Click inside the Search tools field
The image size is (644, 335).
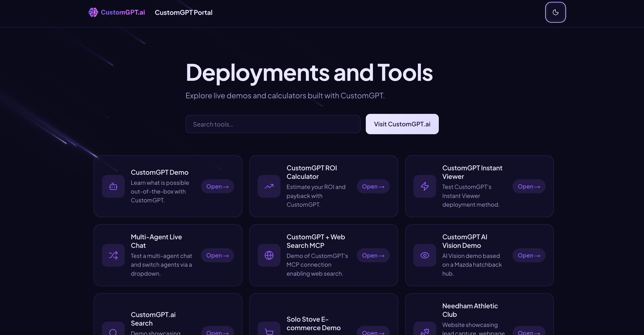273,124
